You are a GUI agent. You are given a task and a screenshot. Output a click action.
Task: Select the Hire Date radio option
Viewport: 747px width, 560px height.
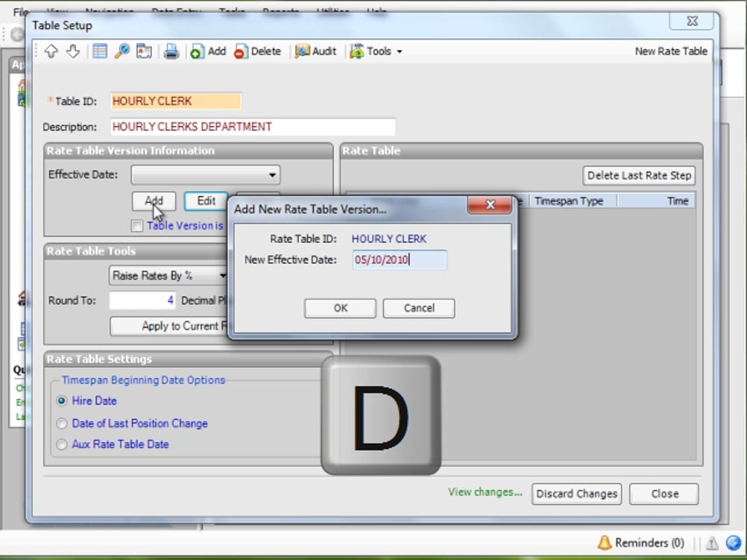point(61,401)
